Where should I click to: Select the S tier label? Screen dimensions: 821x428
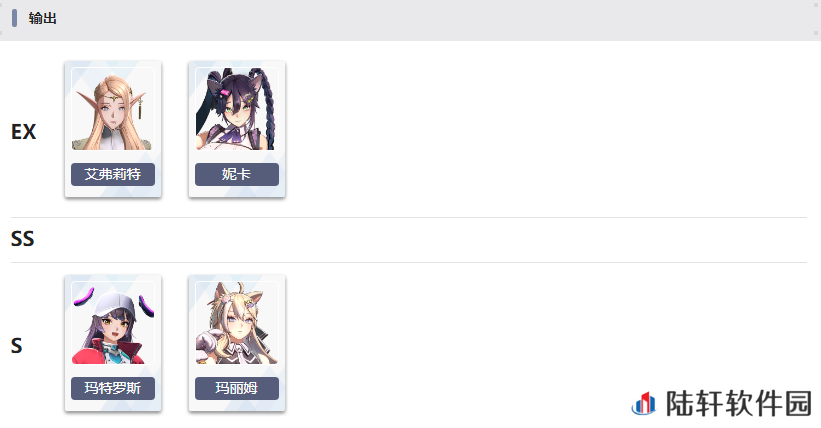(x=17, y=346)
